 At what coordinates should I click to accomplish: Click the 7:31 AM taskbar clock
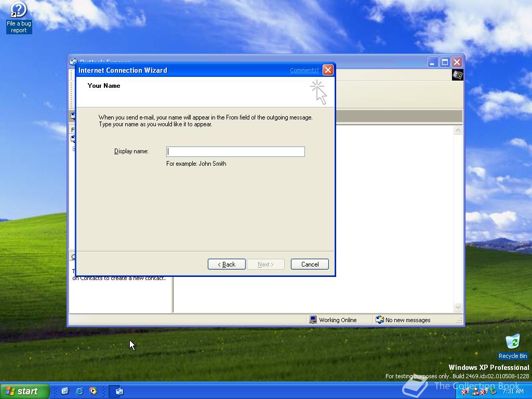513,391
